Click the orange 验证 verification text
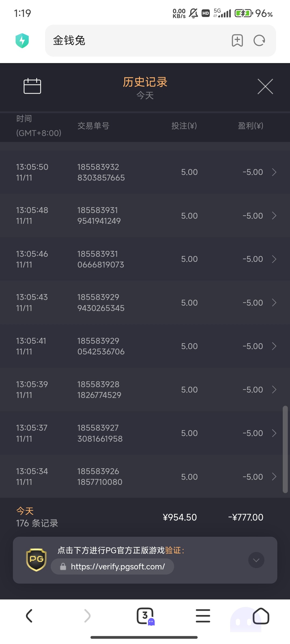Viewport: 290px width, 644px height. click(173, 550)
